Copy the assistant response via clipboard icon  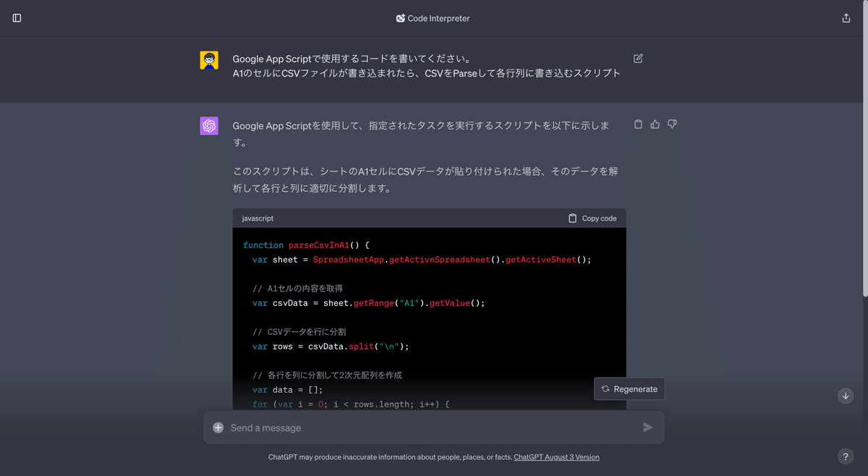pyautogui.click(x=638, y=124)
